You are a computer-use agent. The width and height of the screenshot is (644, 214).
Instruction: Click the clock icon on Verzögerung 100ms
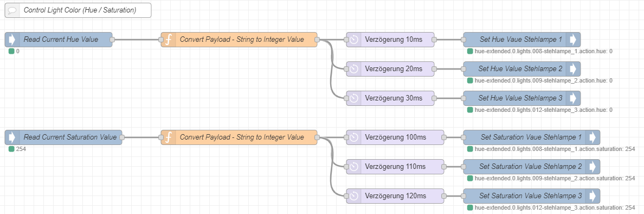pyautogui.click(x=353, y=137)
